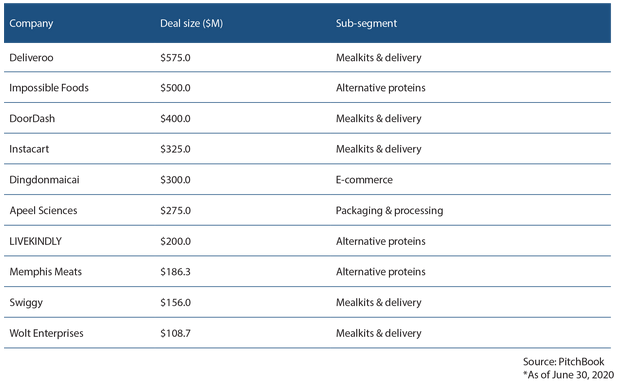
Task: Select the Deliveroo company cell
Action: 31,57
